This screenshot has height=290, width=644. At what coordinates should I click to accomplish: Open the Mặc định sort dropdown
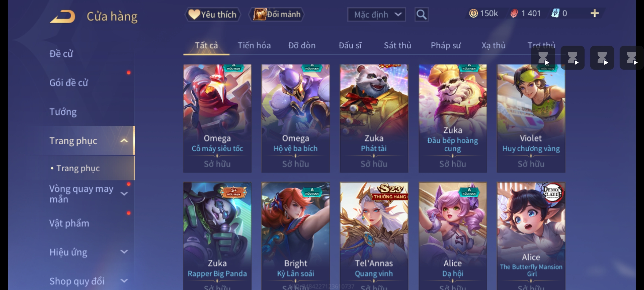(376, 15)
